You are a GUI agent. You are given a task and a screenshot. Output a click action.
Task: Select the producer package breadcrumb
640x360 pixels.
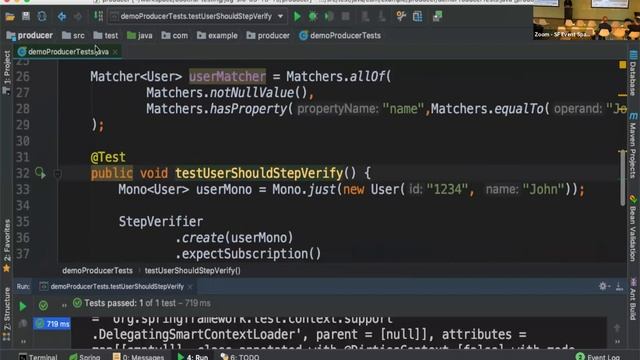[x=268, y=36]
